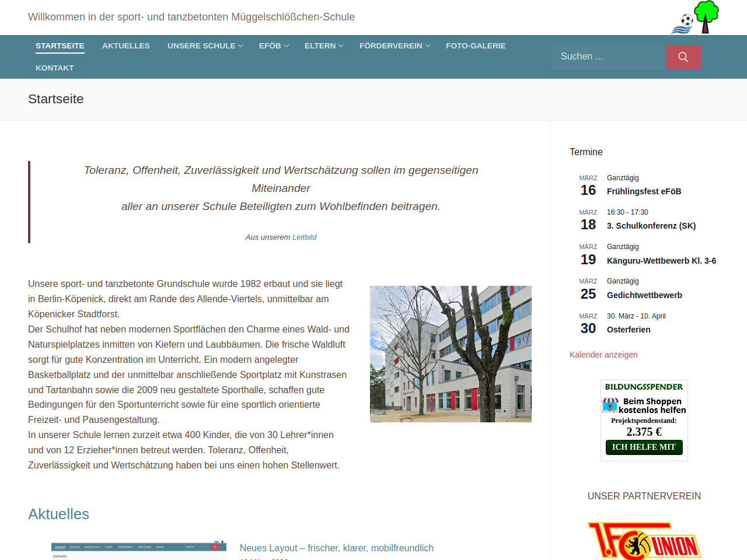Expand the eFöB dropdown menu

[x=274, y=45]
